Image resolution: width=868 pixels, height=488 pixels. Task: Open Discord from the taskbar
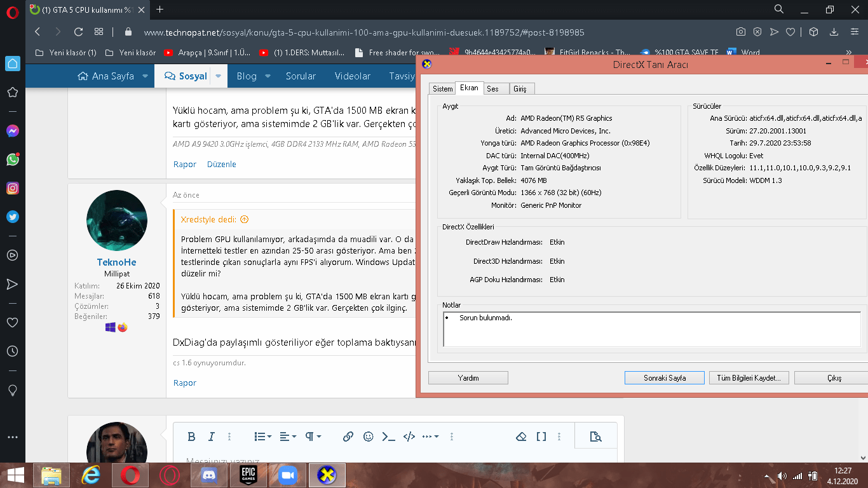pyautogui.click(x=208, y=475)
